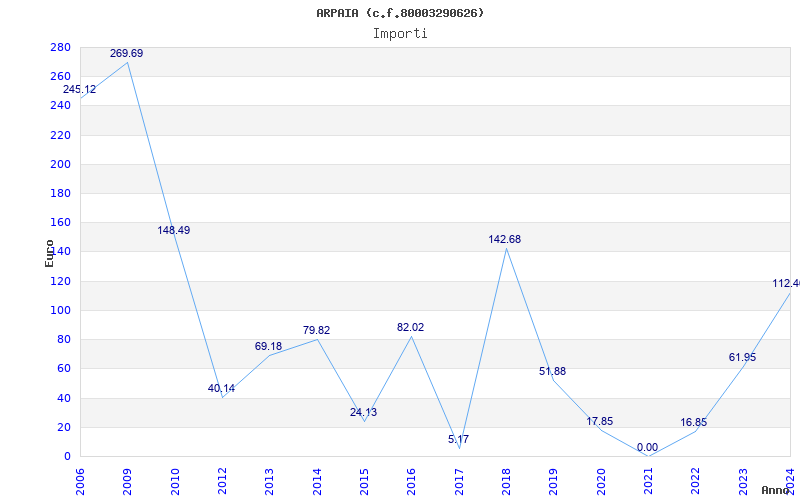Select the 79.82 data label

click(316, 331)
